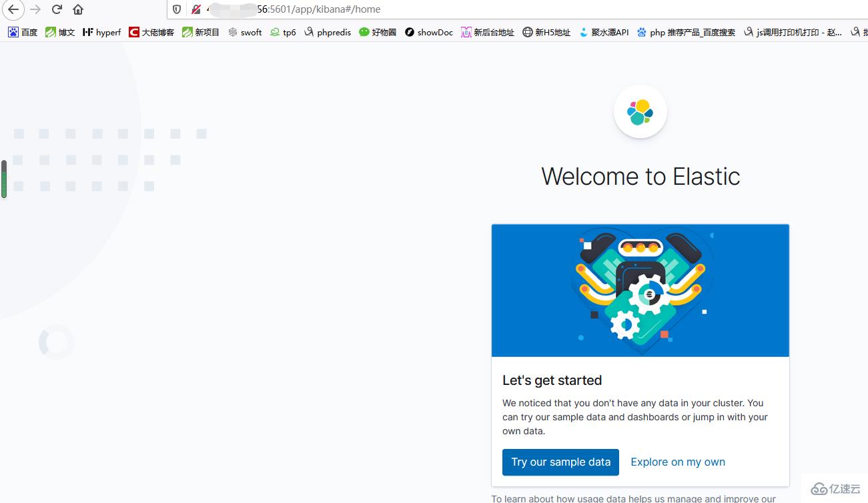Click the gears illustration banner
Viewport: 868px width, 503px height.
coord(640,290)
